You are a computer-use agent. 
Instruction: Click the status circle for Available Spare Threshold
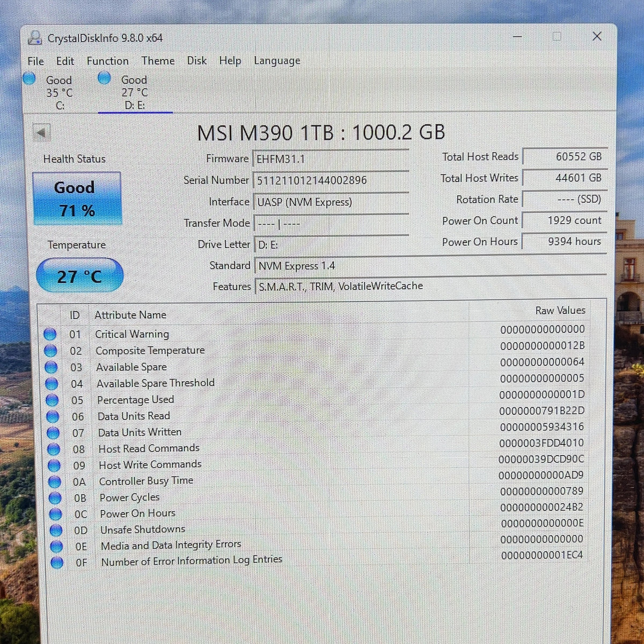click(x=52, y=384)
